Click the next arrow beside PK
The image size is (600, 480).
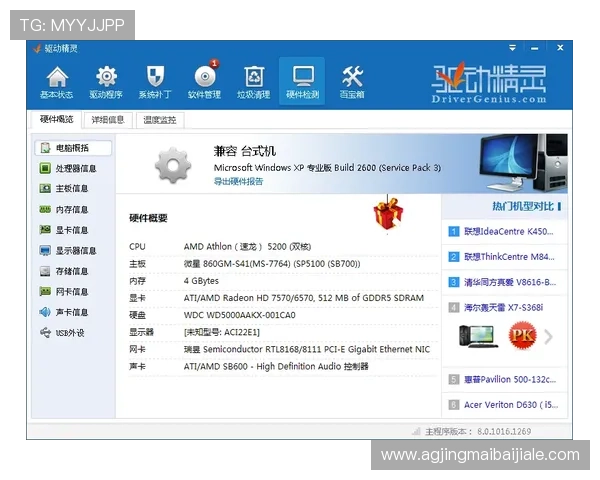(548, 337)
